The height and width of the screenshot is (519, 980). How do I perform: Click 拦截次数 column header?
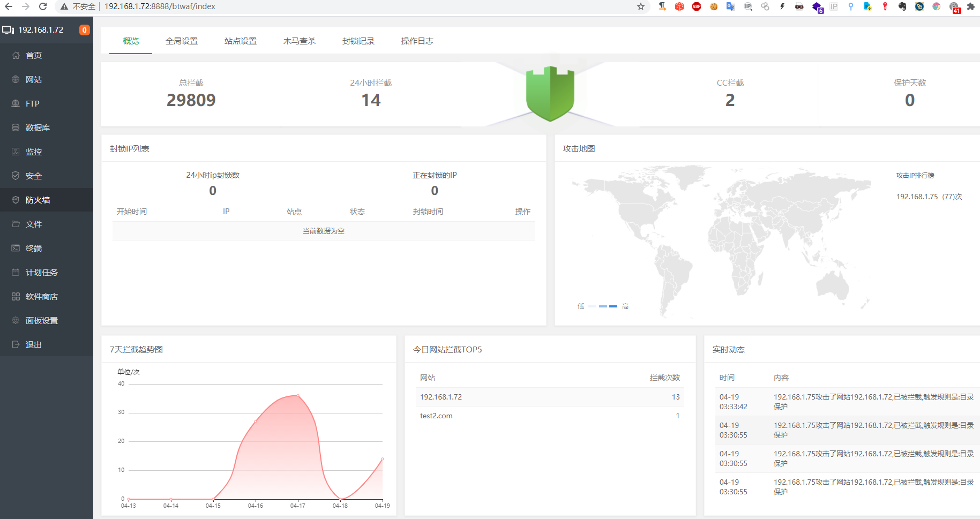pos(665,378)
